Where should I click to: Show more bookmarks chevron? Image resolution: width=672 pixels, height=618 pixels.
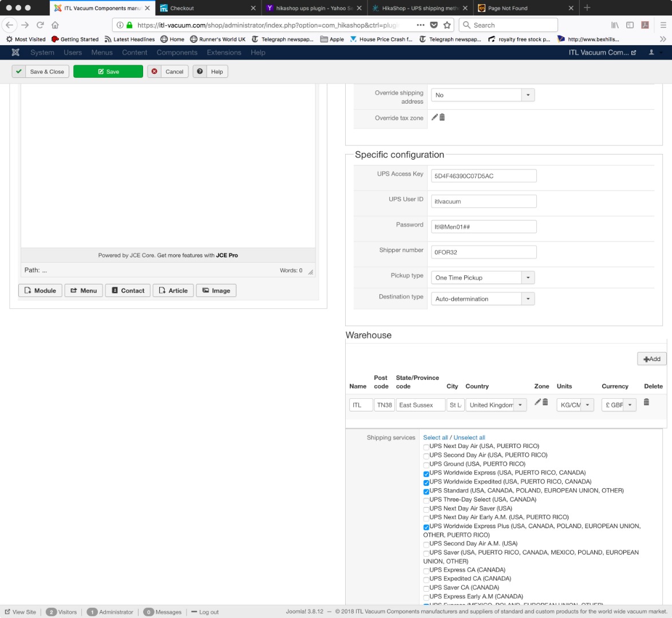[663, 39]
